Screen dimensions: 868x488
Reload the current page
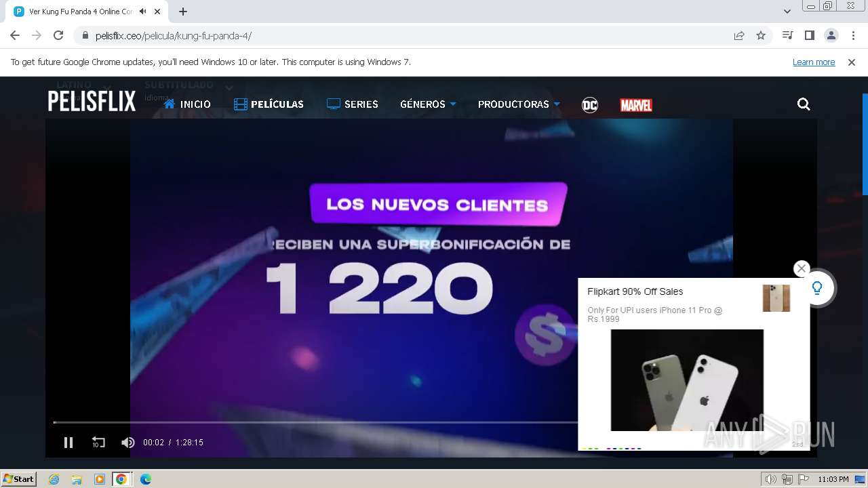[58, 35]
